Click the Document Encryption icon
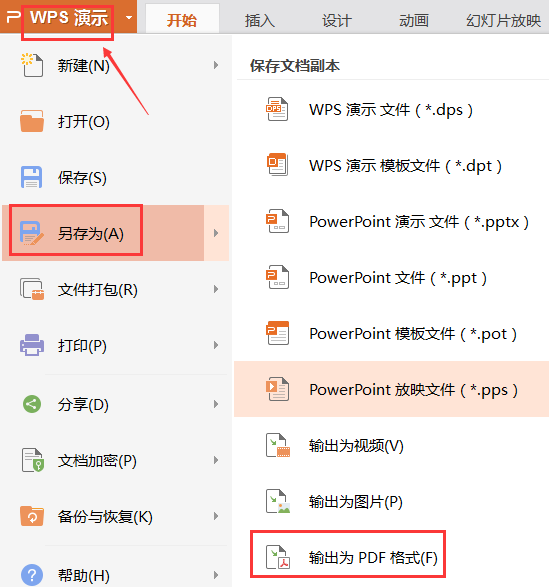This screenshot has height=587, width=549. [33, 460]
